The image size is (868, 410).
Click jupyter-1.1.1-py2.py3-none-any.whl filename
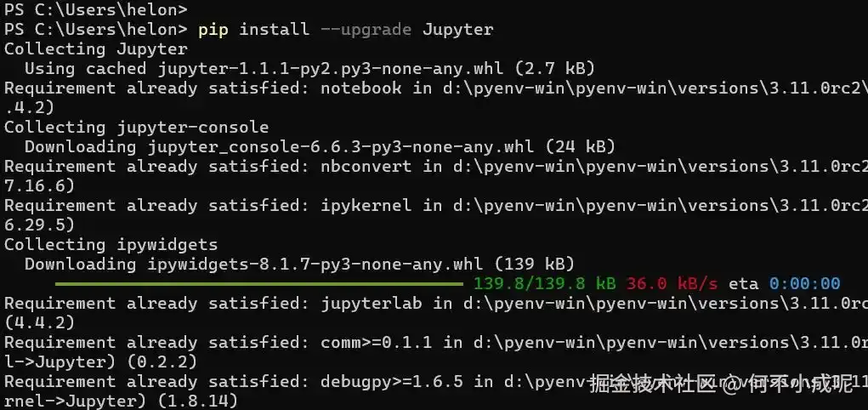point(331,69)
